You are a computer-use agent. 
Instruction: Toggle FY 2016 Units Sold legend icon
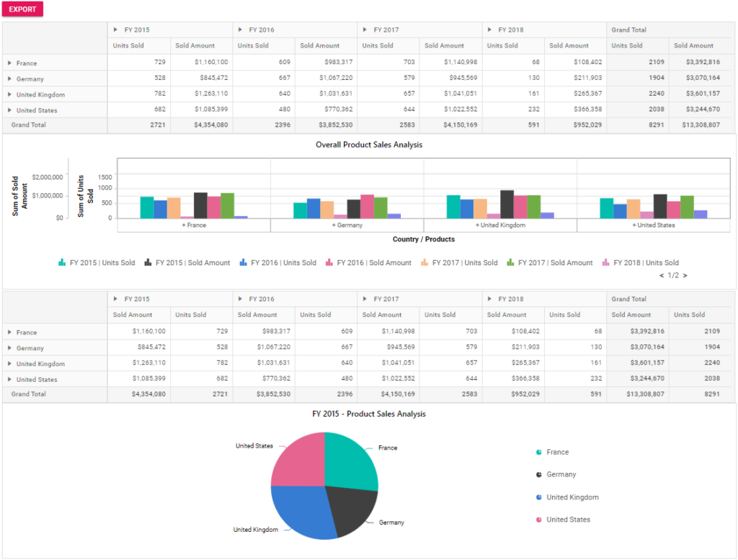pyautogui.click(x=244, y=263)
